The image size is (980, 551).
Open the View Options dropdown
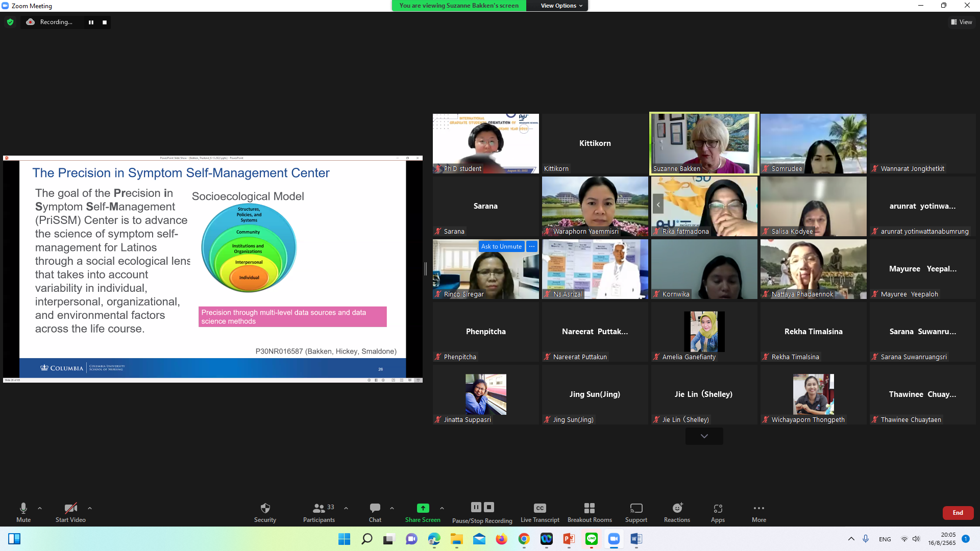(561, 6)
